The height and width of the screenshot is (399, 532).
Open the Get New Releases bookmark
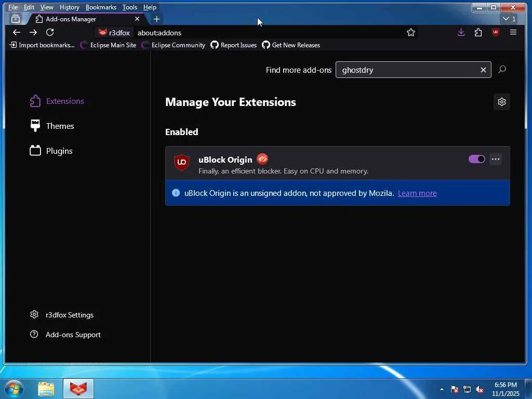click(291, 45)
